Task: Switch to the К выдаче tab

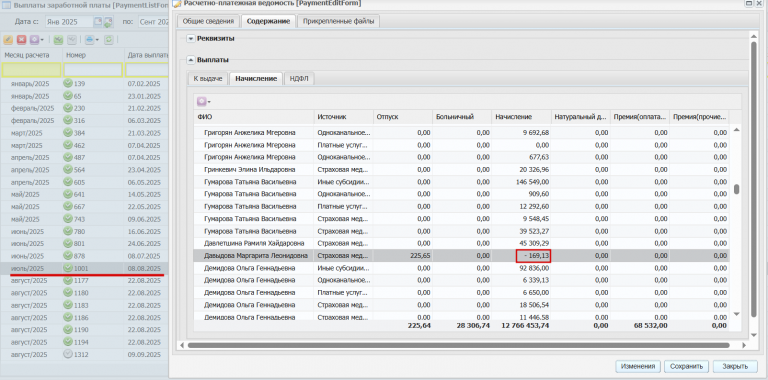Action: 208,78
